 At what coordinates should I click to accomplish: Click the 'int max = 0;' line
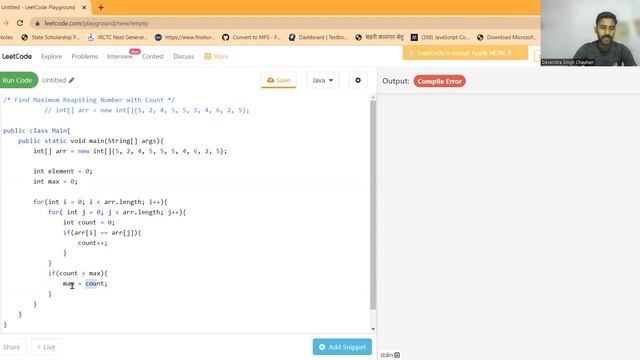[55, 182]
